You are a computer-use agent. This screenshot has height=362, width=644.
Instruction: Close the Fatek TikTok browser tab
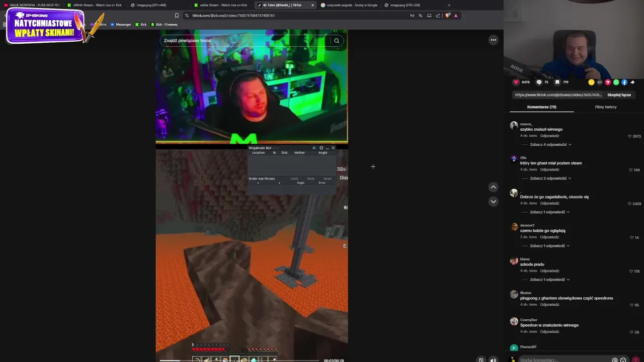pos(312,5)
